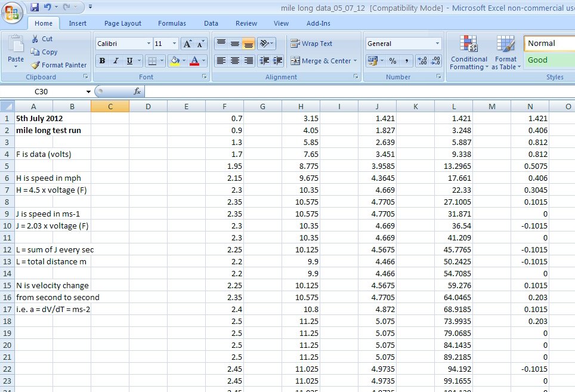The height and width of the screenshot is (392, 575).
Task: Increase decimal places
Action: coord(422,61)
